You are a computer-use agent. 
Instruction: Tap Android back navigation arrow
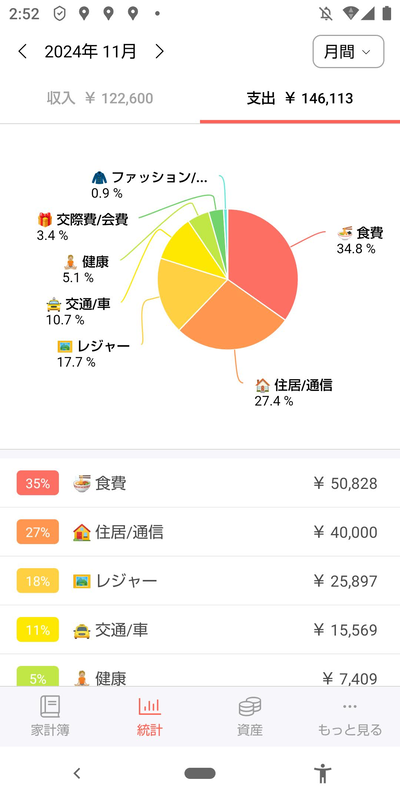click(x=77, y=773)
